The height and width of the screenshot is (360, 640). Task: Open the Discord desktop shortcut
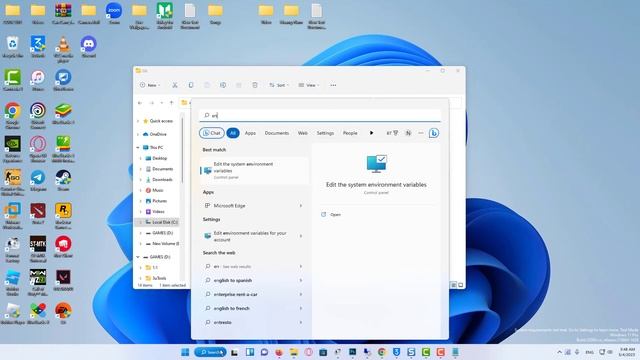[89, 47]
